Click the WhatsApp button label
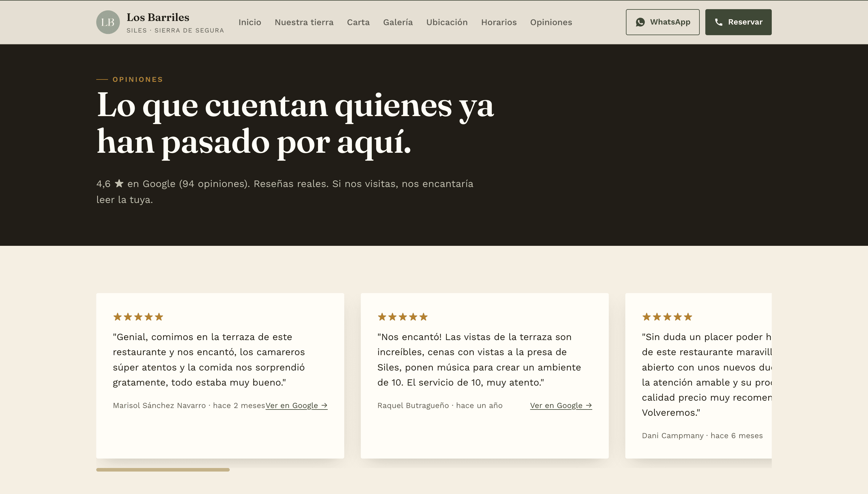This screenshot has height=494, width=868. click(x=670, y=22)
